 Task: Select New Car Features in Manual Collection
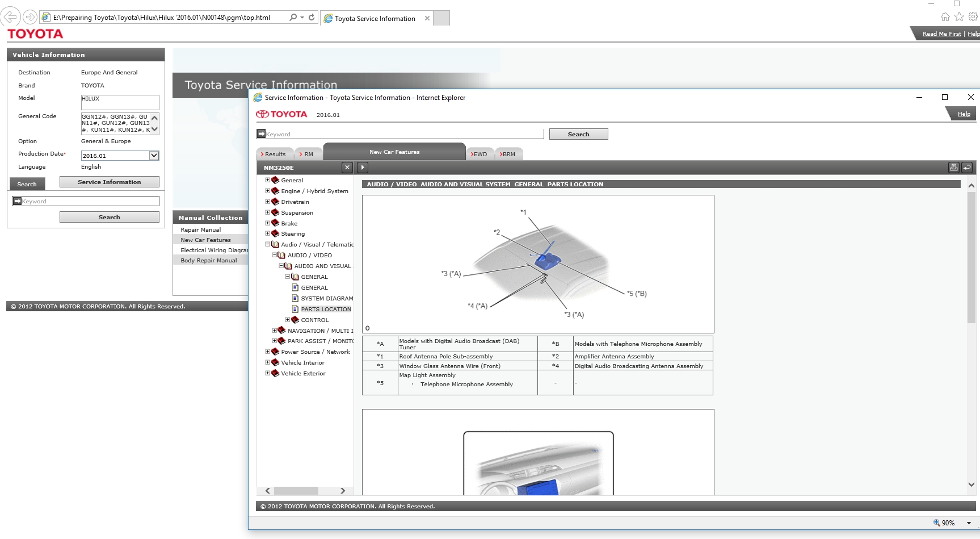tap(205, 240)
